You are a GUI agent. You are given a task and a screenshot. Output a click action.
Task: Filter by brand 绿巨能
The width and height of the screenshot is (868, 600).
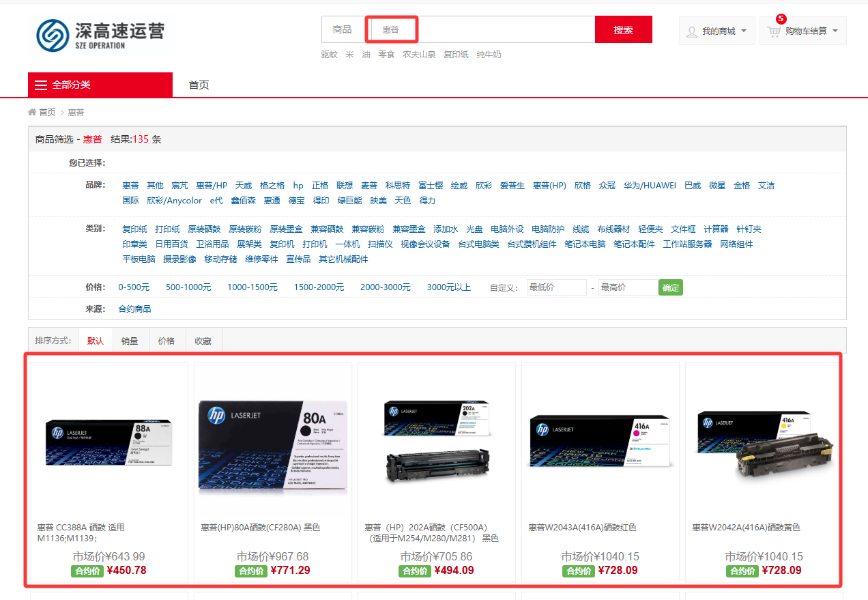coord(349,201)
